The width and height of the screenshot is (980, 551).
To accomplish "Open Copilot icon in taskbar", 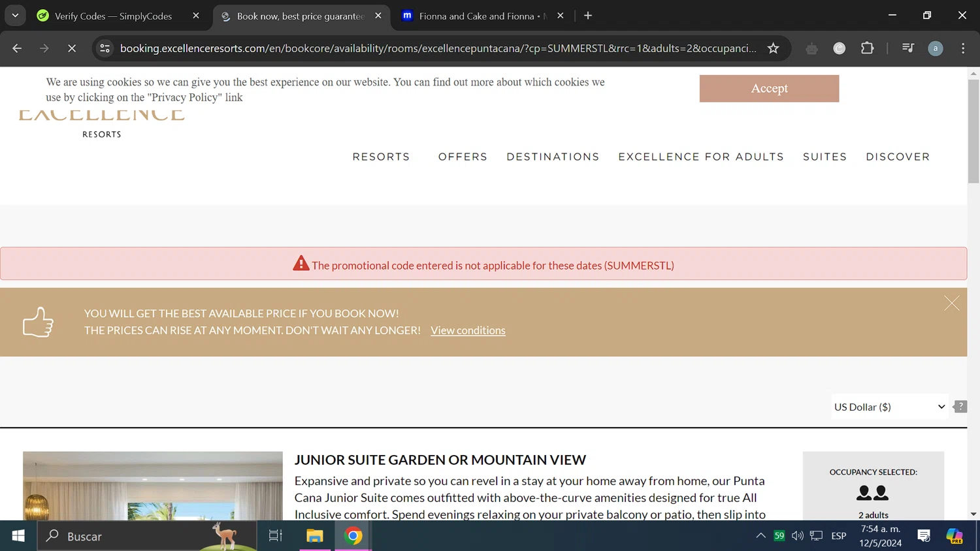I will [955, 536].
